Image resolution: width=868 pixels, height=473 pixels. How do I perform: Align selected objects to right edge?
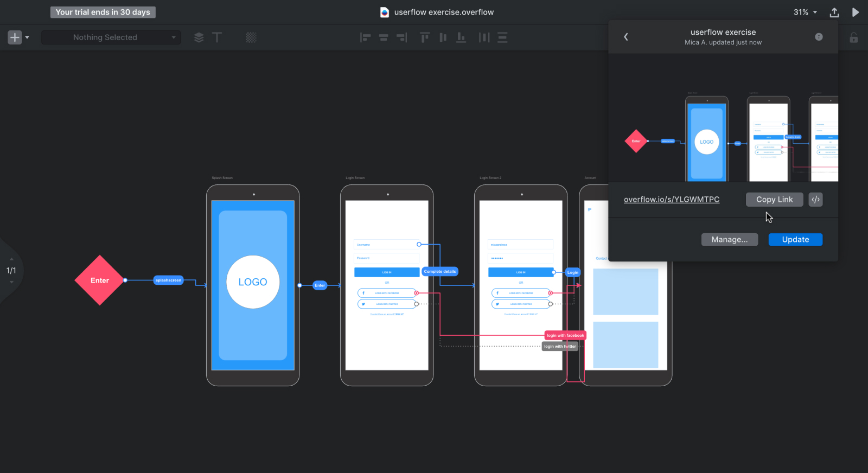click(x=402, y=37)
